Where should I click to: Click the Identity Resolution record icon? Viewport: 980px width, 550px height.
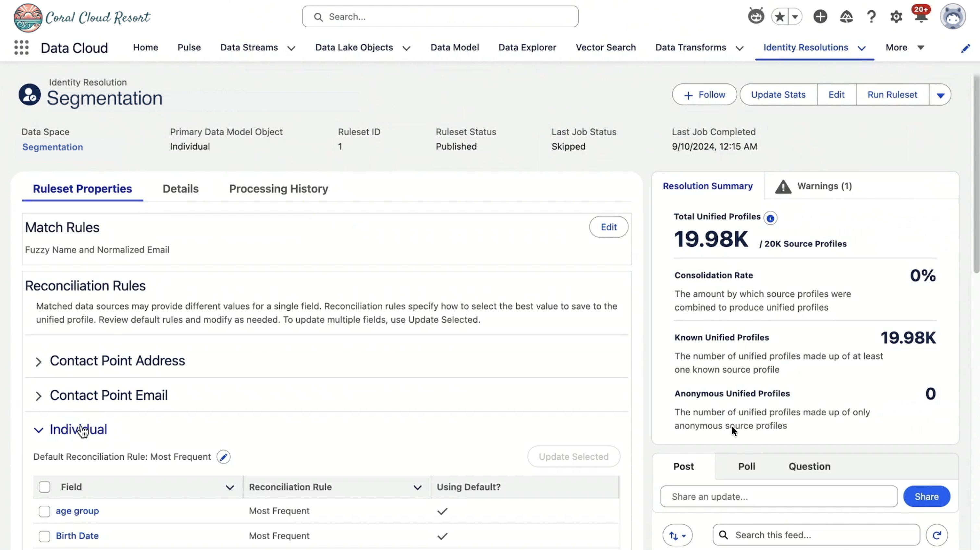(x=30, y=94)
